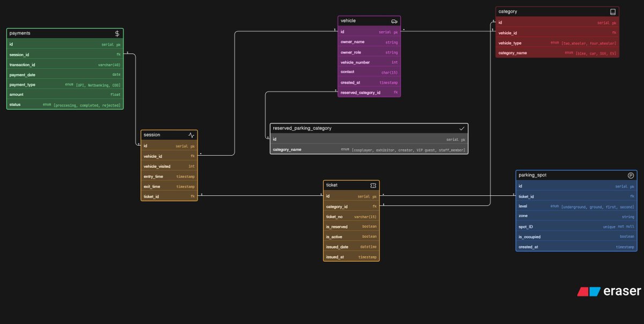
Task: Click created_at field in parking_spot table
Action: click(x=576, y=247)
